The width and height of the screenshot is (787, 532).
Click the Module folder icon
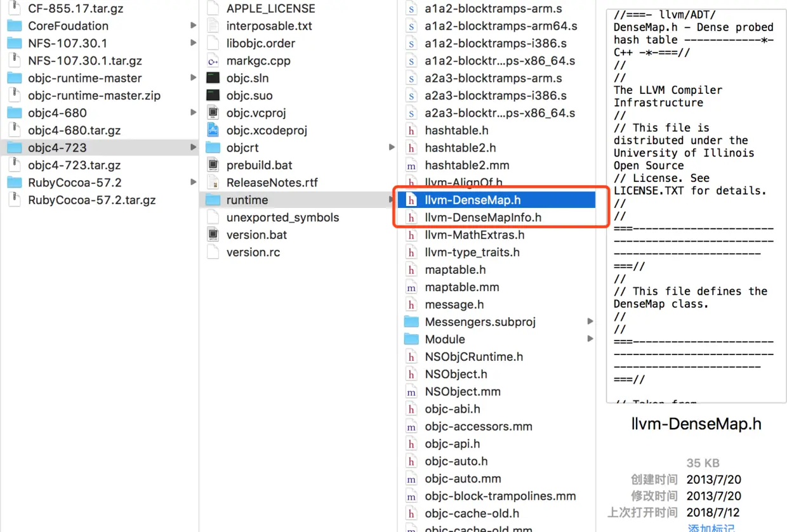(411, 339)
